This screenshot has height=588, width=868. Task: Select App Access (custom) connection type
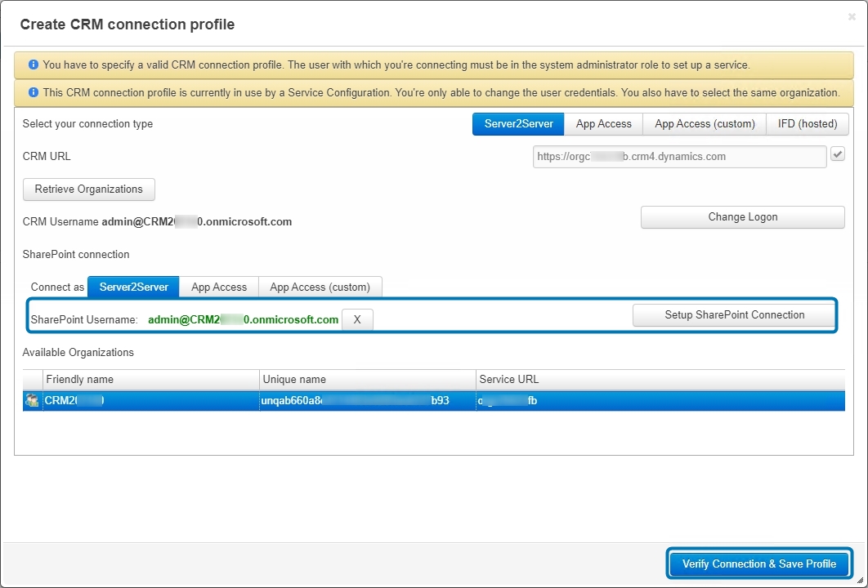705,124
